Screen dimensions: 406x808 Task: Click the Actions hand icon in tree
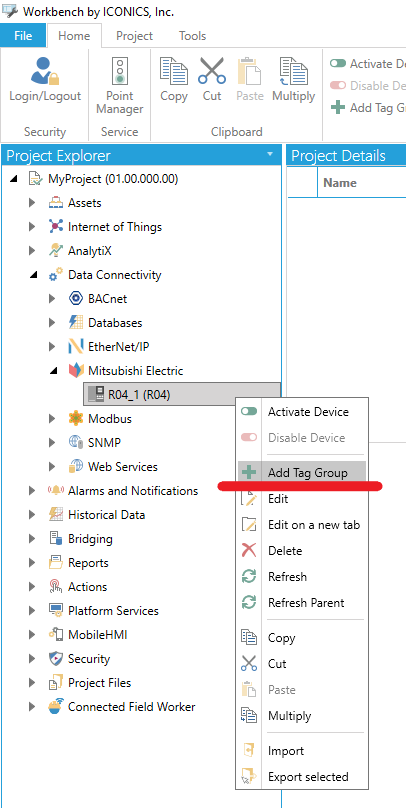pos(56,586)
